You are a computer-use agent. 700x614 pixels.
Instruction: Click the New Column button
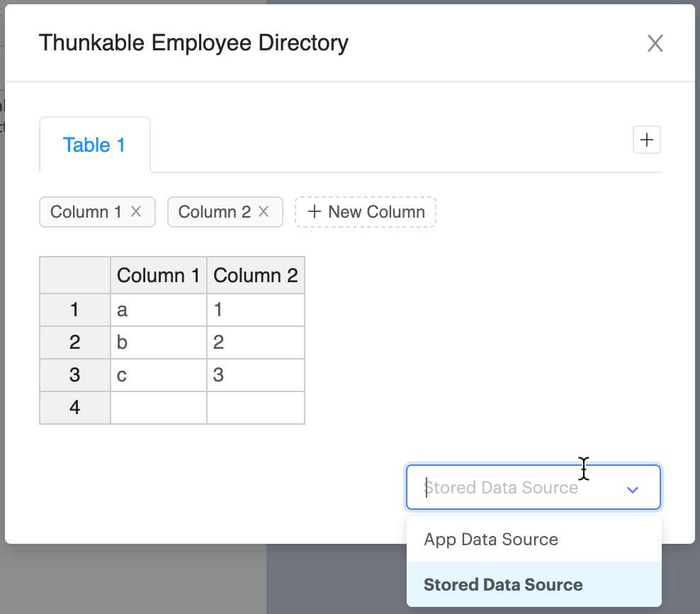[365, 212]
